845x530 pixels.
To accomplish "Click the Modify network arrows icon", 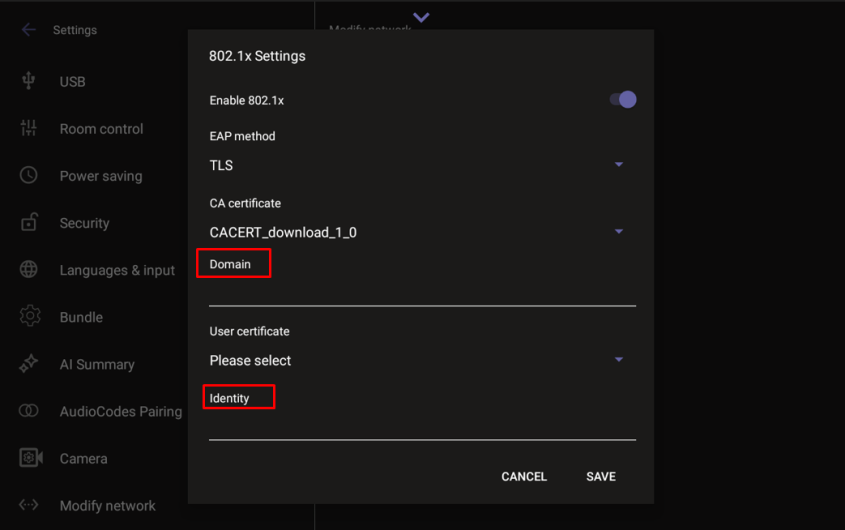I will pos(29,505).
